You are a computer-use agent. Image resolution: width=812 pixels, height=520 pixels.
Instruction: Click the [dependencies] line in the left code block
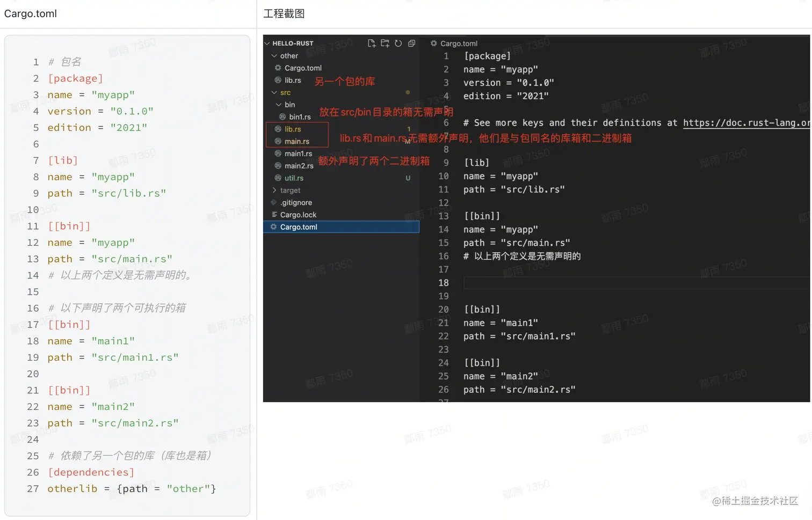pyautogui.click(x=91, y=472)
